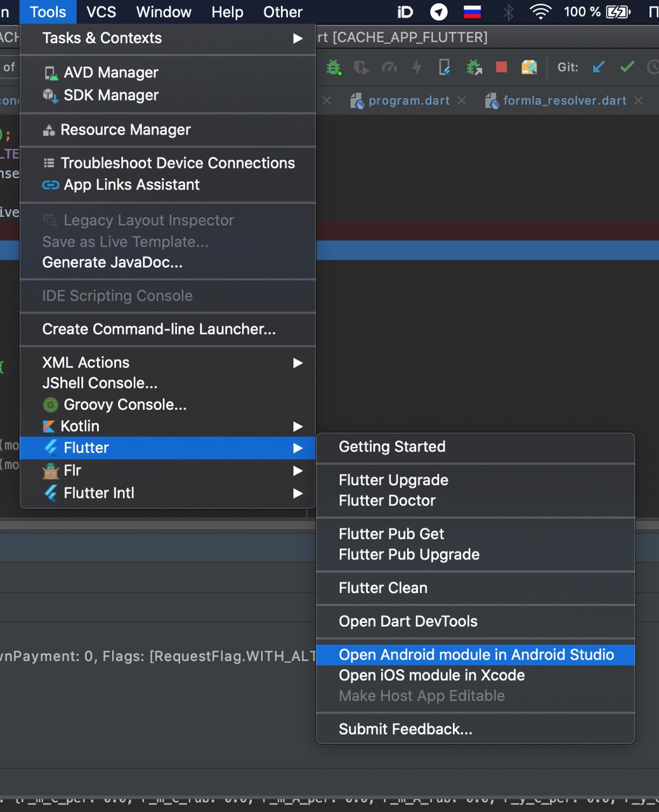Open the Other menu
The height and width of the screenshot is (812, 659).
(283, 12)
